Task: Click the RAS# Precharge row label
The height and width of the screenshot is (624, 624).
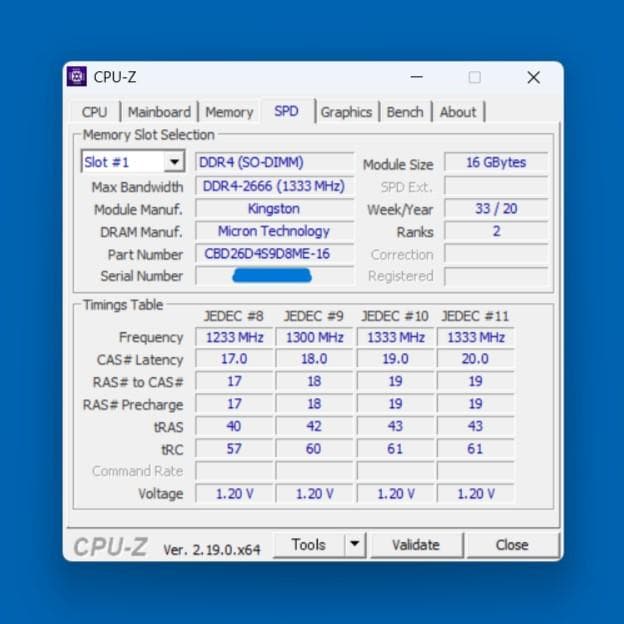Action: (x=133, y=405)
